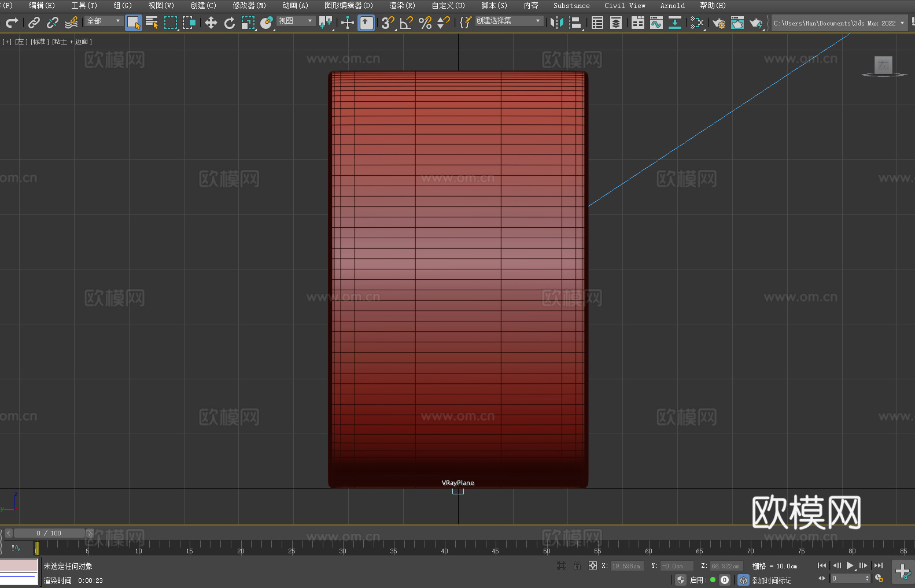Click Previous Frame button
The height and width of the screenshot is (588, 915).
pyautogui.click(x=836, y=565)
